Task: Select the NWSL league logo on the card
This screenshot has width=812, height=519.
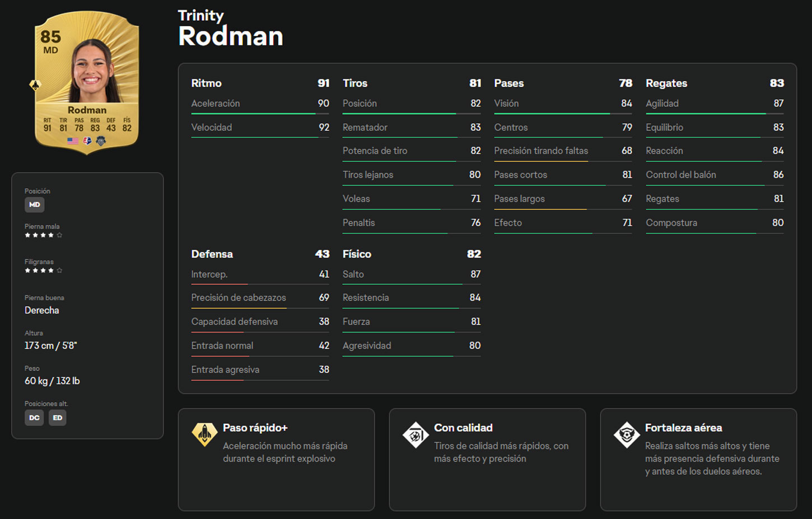Action: point(87,141)
